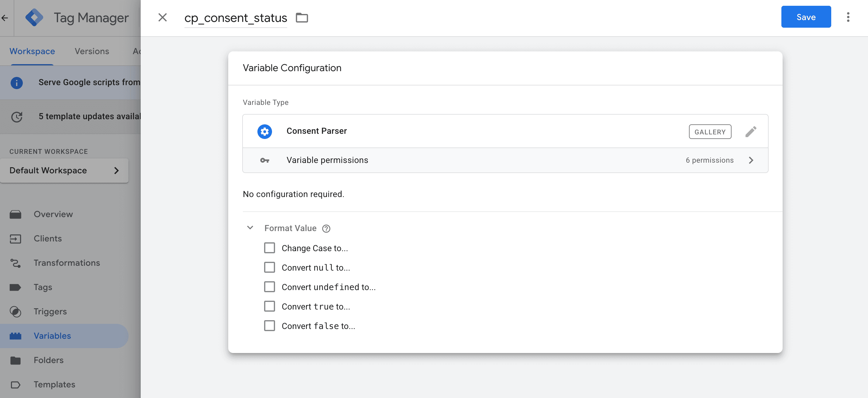Open the Default Workspace selector
This screenshot has width=868, height=398.
(x=64, y=171)
